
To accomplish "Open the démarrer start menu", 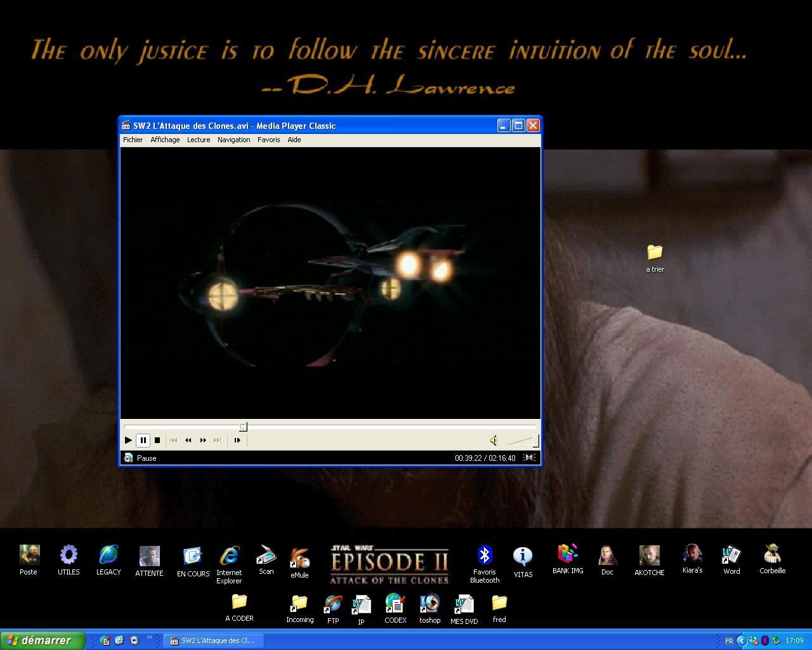I will (x=42, y=640).
